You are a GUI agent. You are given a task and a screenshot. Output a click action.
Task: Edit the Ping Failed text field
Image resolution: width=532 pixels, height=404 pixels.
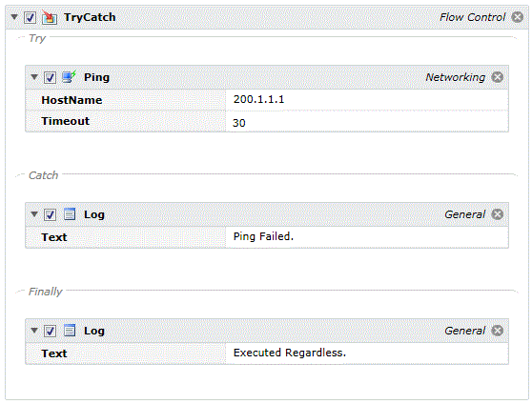(x=367, y=236)
